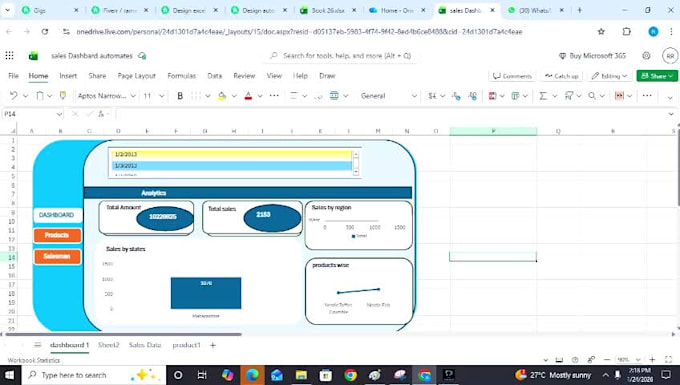Image resolution: width=680 pixels, height=385 pixels.
Task: Apply the red font color
Action: 248,96
